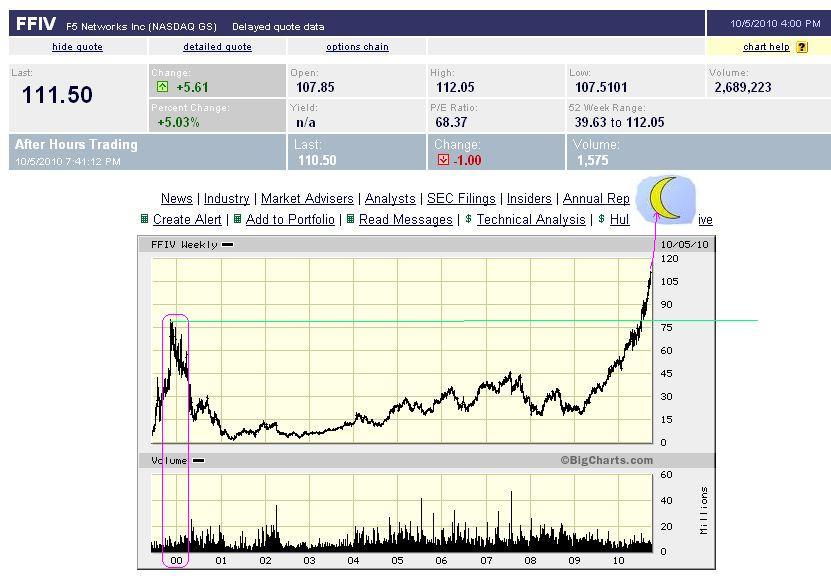Click the dollar icon beside Technical Analysis
The height and width of the screenshot is (581, 831).
tap(468, 218)
